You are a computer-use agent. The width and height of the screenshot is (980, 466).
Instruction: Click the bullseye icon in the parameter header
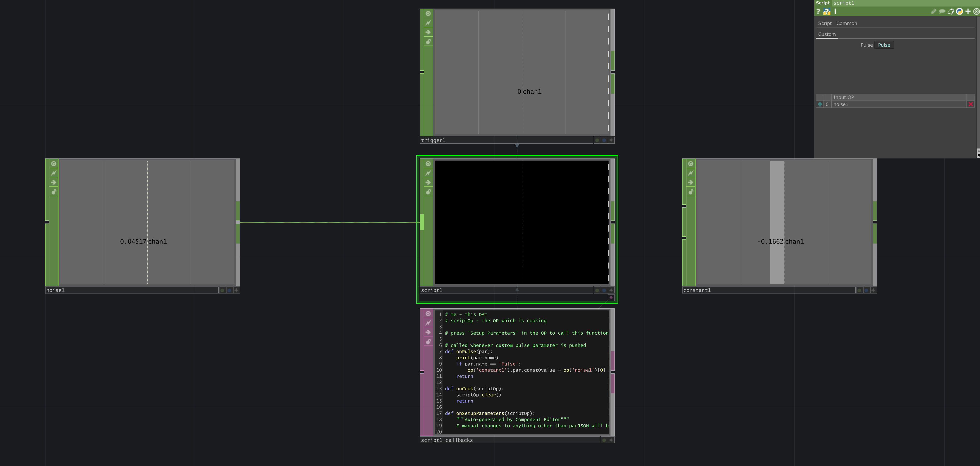pos(977,11)
